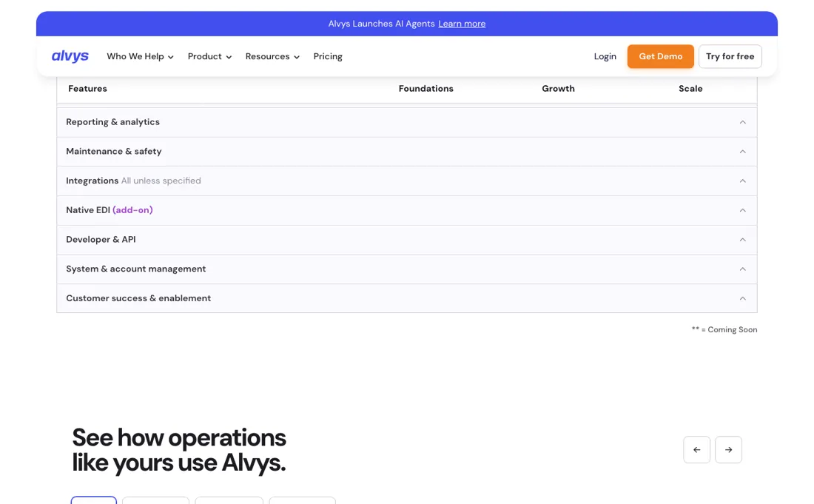Screen dimensions: 814x504
Task: Click the Maintenance & safety row label
Action: tap(114, 152)
